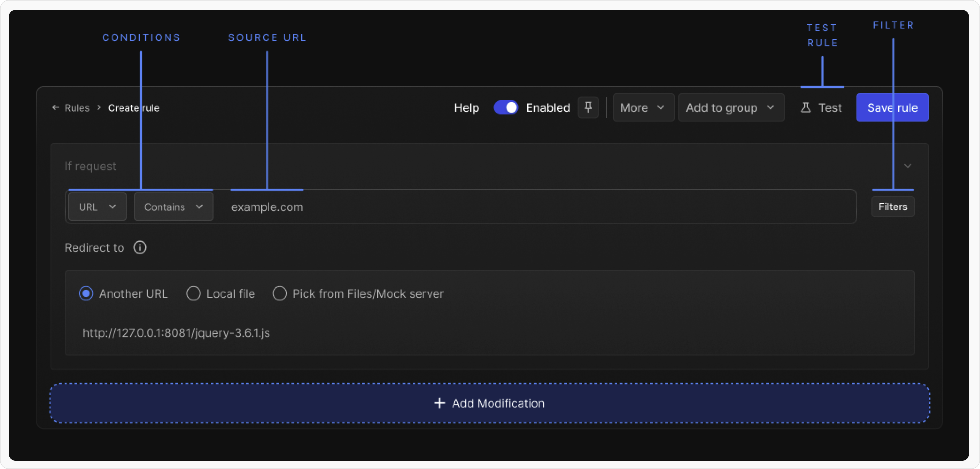
Task: Select the Another URL radio option
Action: (x=86, y=294)
